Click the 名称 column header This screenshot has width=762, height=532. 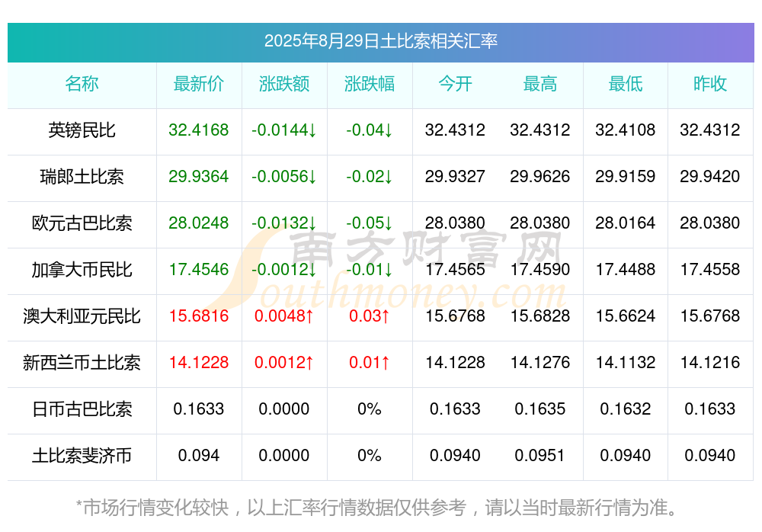(x=82, y=84)
